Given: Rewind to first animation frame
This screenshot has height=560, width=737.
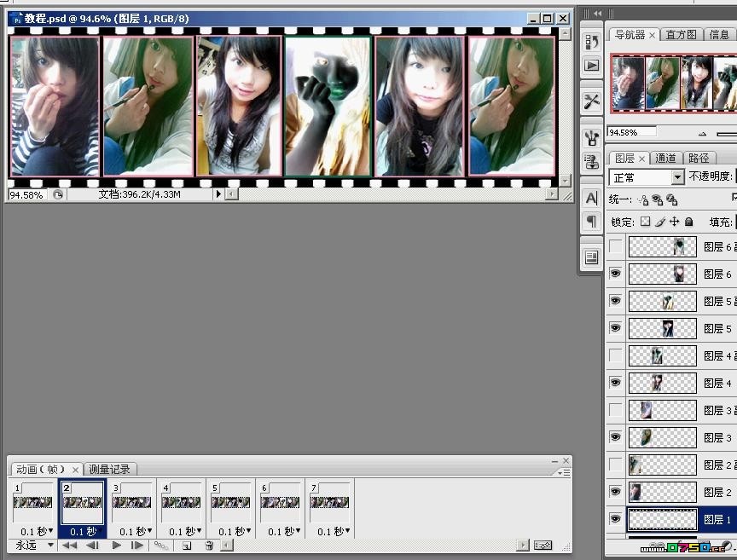Looking at the screenshot, I should pyautogui.click(x=70, y=545).
